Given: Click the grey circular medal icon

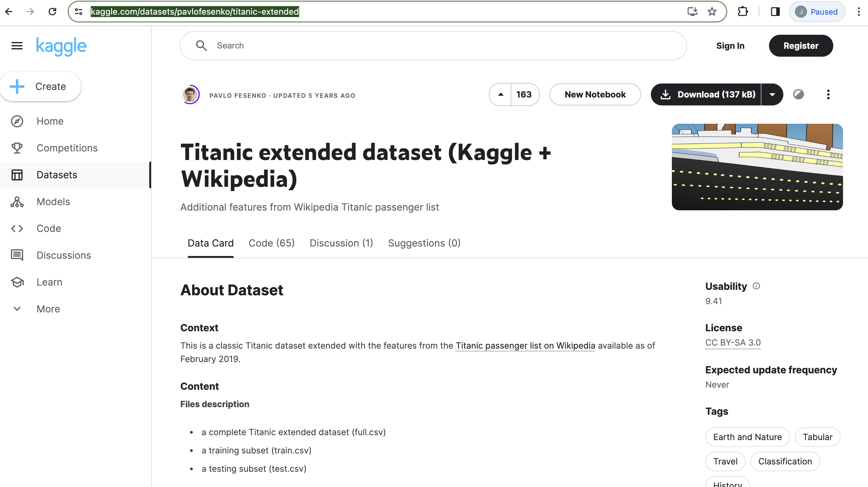Looking at the screenshot, I should 798,94.
